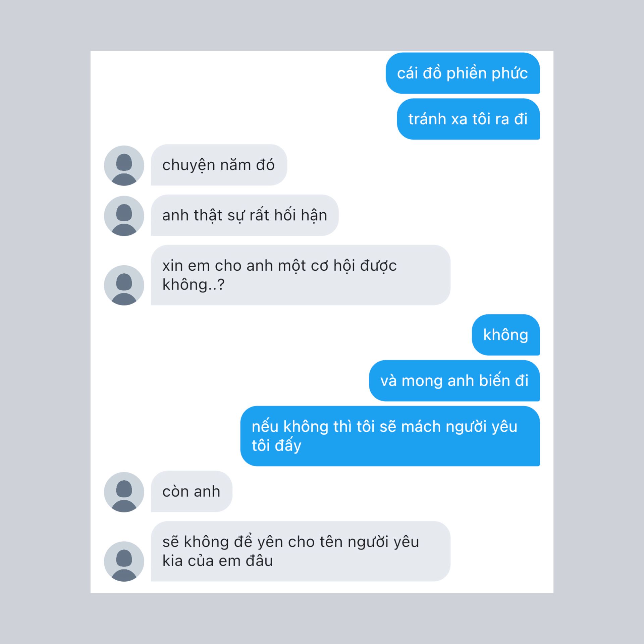Click the avatar beside 'anh thật sự rất hối hận'

pos(124,216)
